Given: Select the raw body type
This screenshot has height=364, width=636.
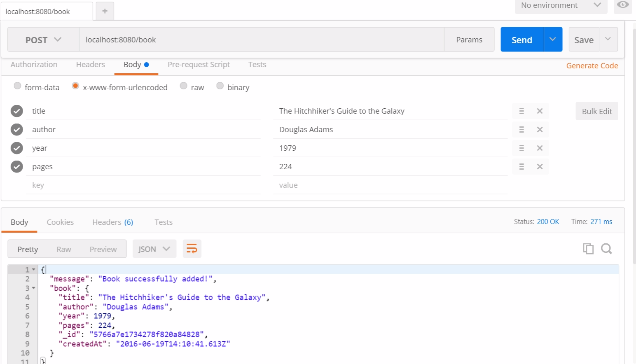Looking at the screenshot, I should click(184, 86).
